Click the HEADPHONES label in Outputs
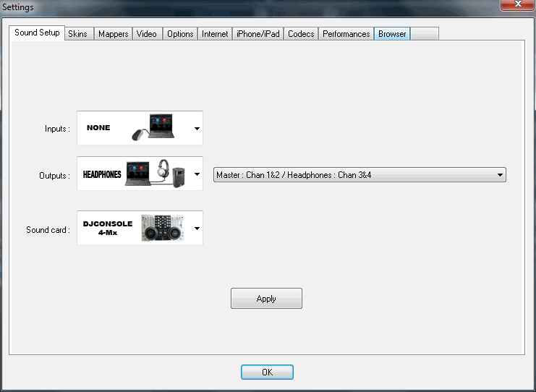Viewport: 536px width, 392px height. click(x=102, y=174)
